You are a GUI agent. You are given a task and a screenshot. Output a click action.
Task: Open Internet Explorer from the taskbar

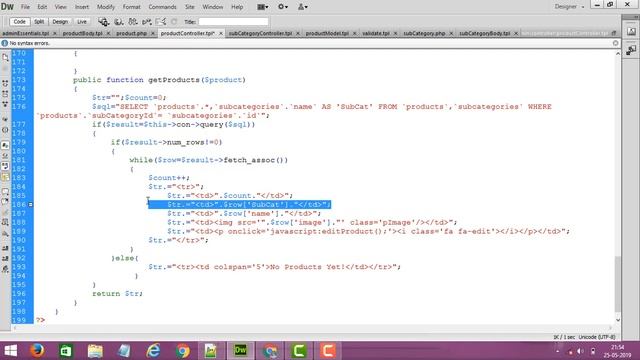[x=153, y=350]
